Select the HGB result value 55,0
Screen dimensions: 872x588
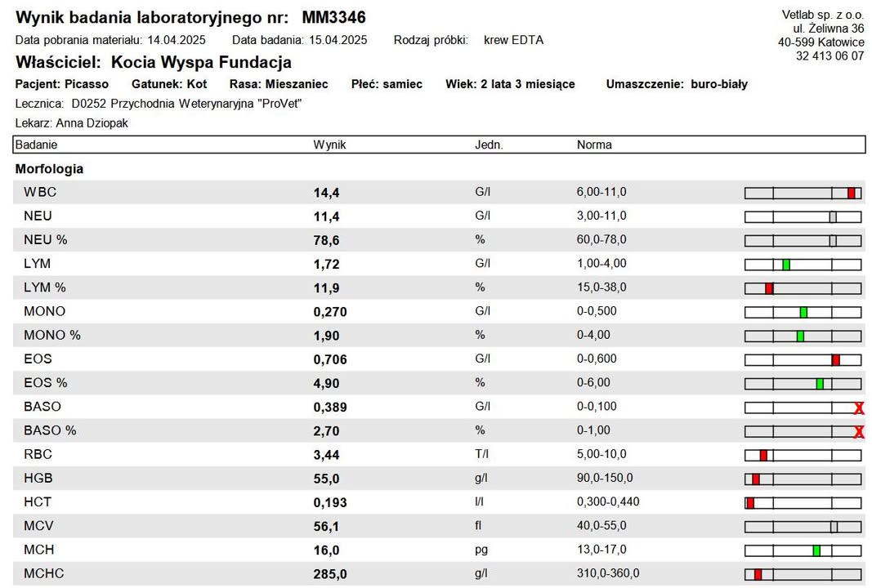click(x=327, y=479)
